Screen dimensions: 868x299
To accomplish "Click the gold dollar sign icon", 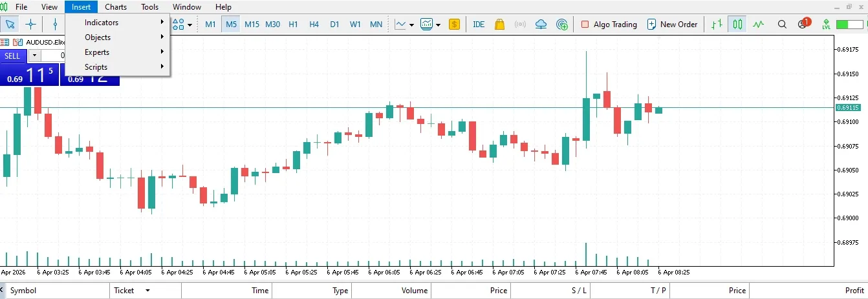I will click(x=454, y=25).
